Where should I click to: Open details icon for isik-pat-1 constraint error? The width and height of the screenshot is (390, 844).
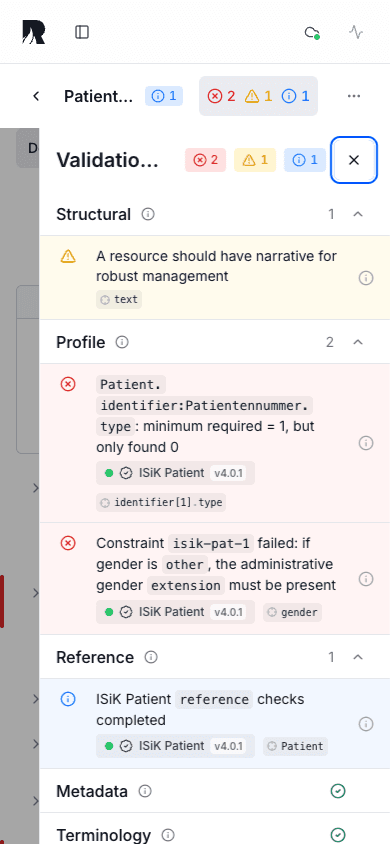(x=366, y=579)
